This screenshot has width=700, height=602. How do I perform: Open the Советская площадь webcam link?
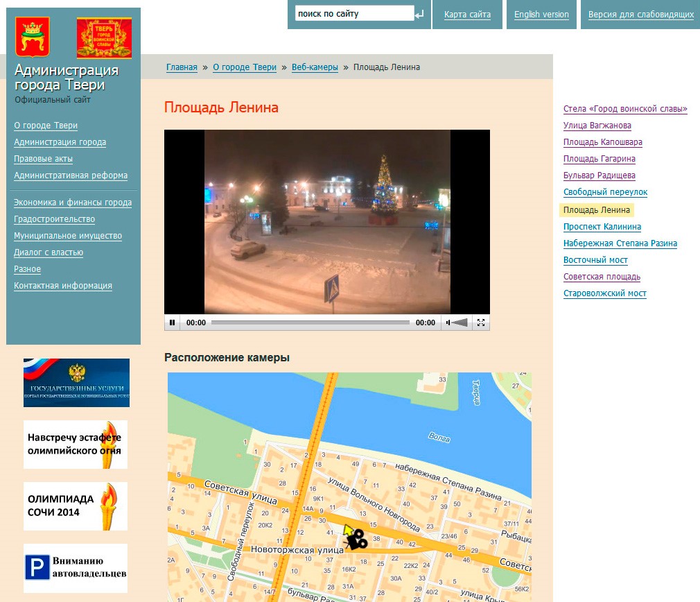(x=602, y=277)
